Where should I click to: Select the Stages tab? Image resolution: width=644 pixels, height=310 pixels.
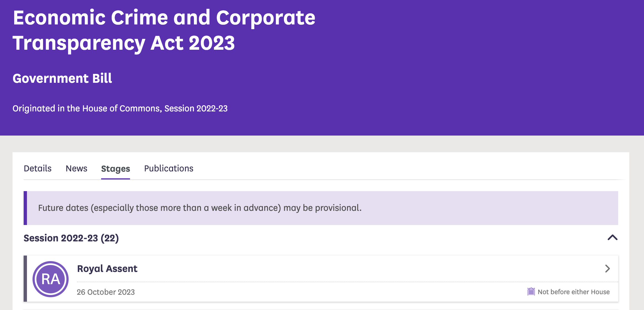(x=116, y=169)
